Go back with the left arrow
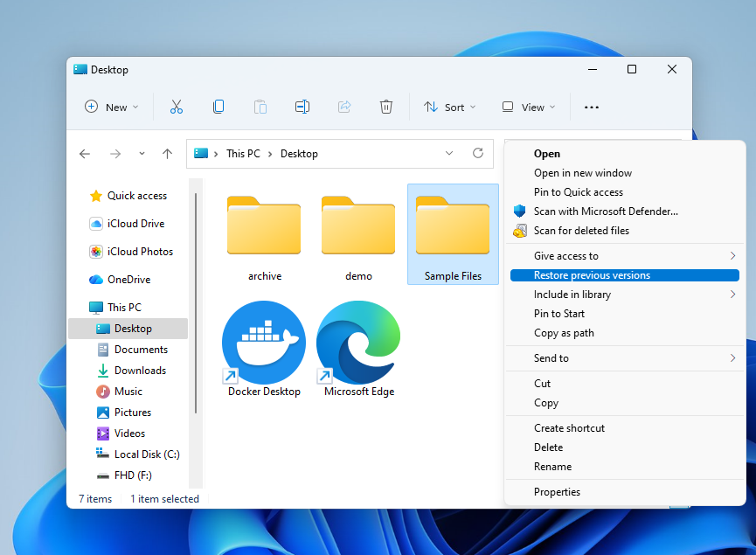Viewport: 756px width, 555px height. tap(85, 154)
